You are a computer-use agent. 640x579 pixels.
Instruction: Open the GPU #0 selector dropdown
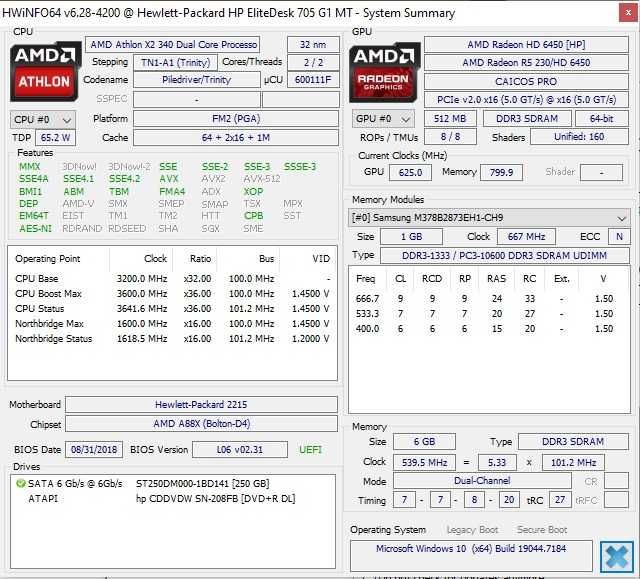[x=383, y=119]
